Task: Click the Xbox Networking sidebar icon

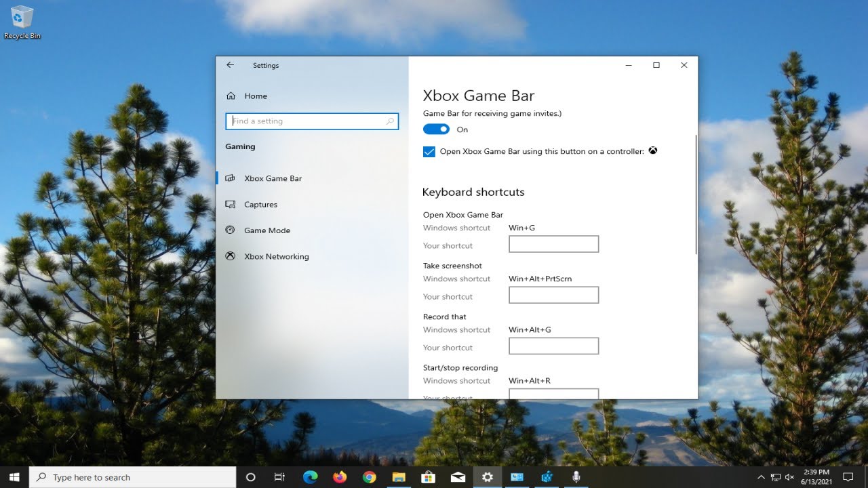Action: 231,256
